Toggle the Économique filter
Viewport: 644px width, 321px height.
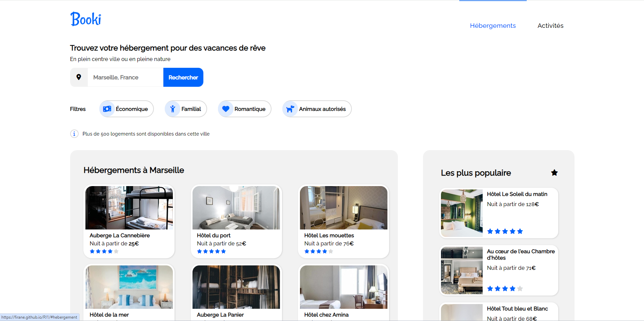coord(126,109)
